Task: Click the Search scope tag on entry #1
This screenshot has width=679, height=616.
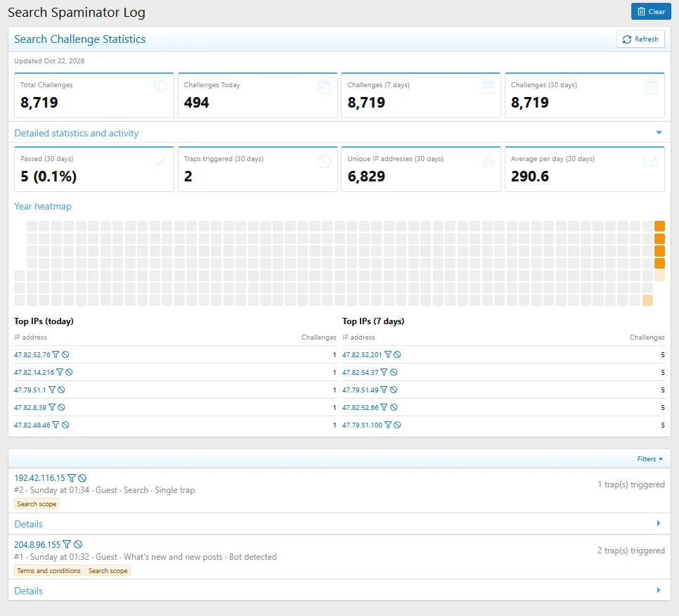Action: coord(108,570)
